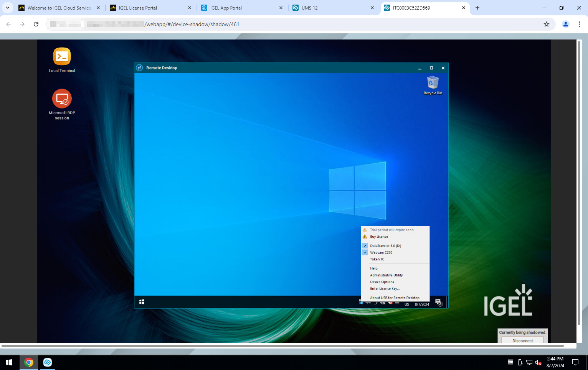Enable Token JC device redirection
This screenshot has width=588, height=370.
(x=377, y=260)
